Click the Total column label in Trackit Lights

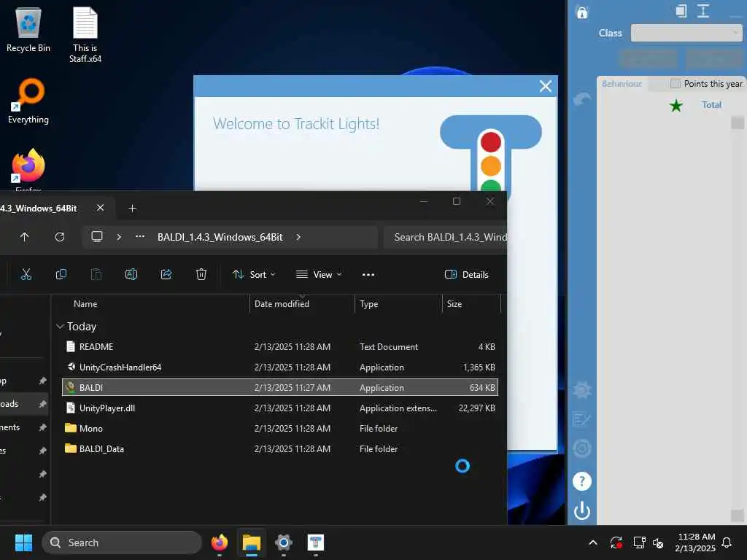coord(711,105)
